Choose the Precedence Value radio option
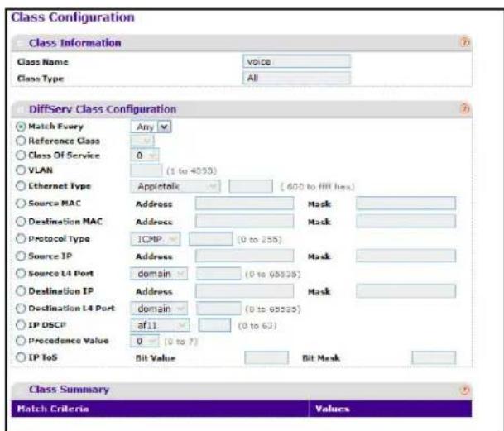504x431 pixels. [x=21, y=340]
